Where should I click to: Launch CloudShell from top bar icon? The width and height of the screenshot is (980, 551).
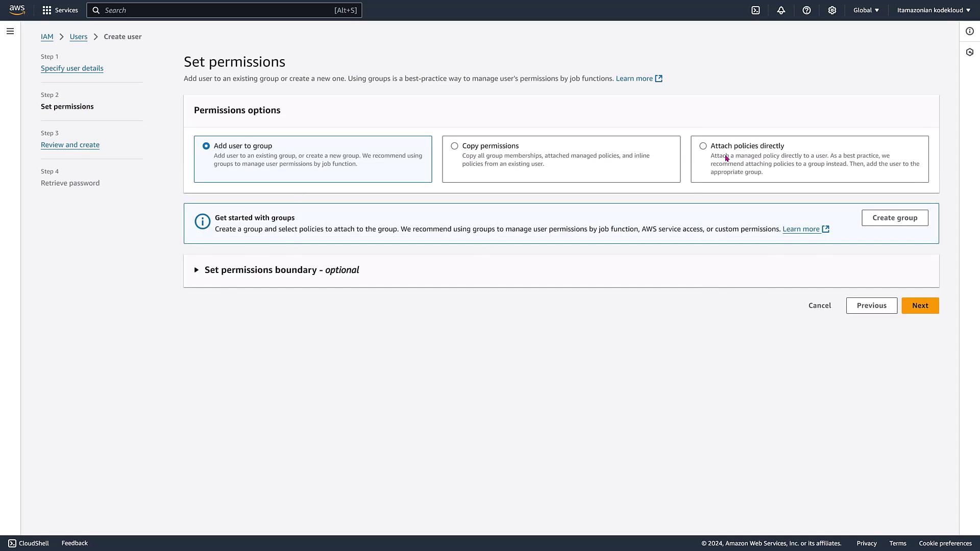[755, 10]
